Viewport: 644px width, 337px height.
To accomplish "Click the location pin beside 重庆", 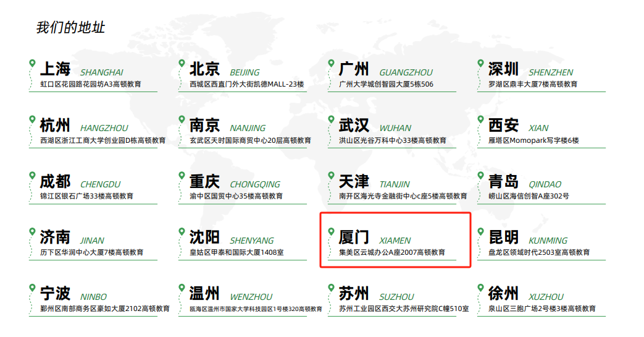I will click(x=182, y=176).
